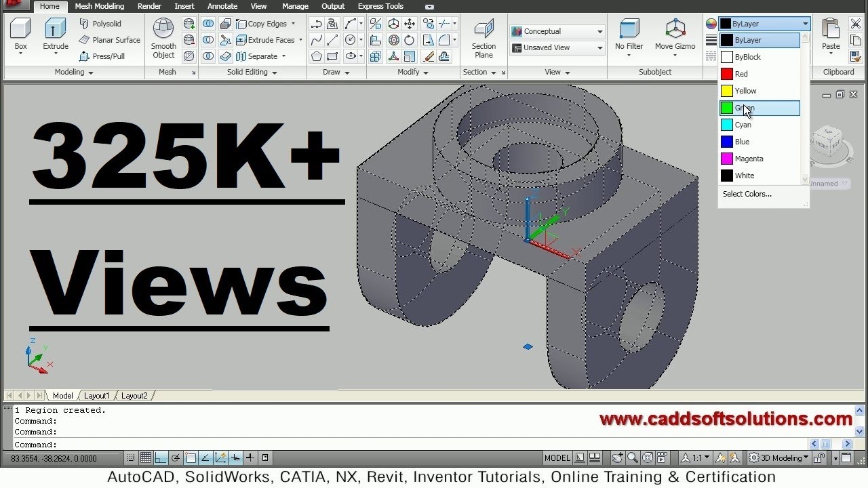Click the Zoom magnifier in status bar
Image resolution: width=868 pixels, height=488 pixels.
tap(633, 458)
